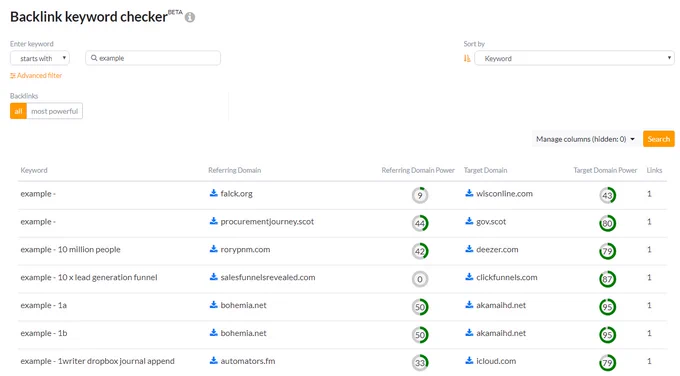
Task: Click keyword 'example - 1b'
Action: pyautogui.click(x=44, y=333)
